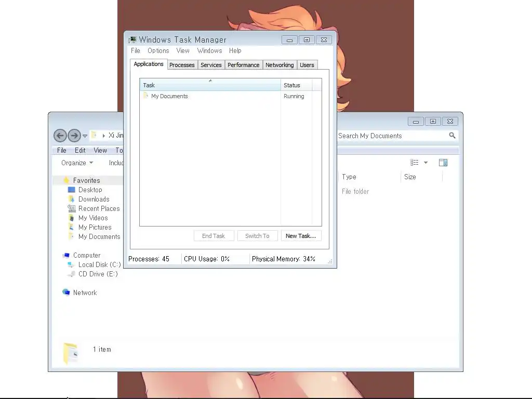Click the "File folder" type cell
The image size is (532, 399).
click(x=355, y=191)
